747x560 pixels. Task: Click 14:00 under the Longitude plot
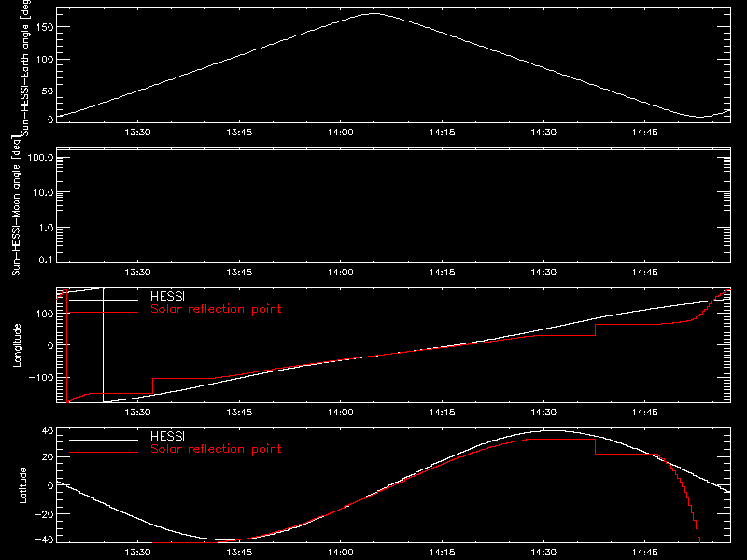(x=341, y=412)
